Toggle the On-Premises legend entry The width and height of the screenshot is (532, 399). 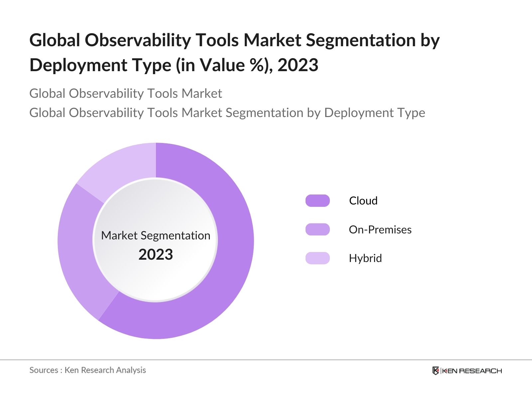(380, 229)
